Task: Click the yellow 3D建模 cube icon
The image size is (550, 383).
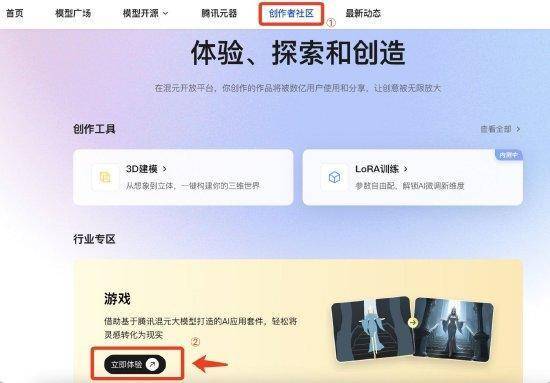Action: tap(105, 177)
